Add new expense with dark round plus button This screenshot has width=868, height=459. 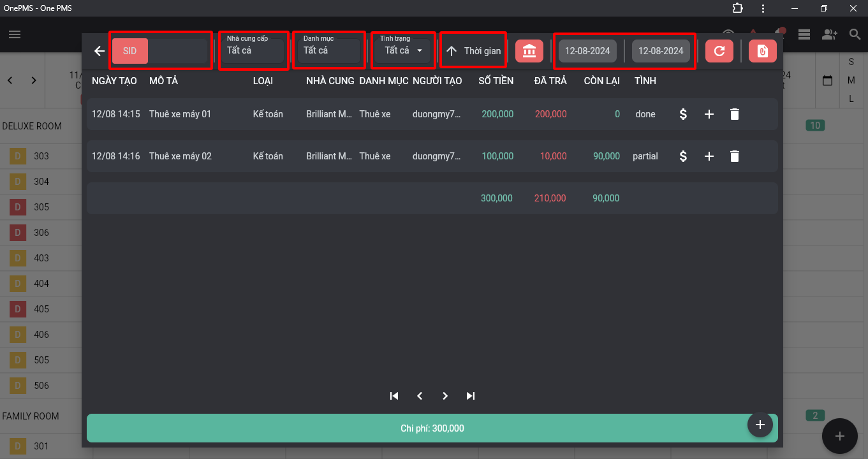[760, 425]
